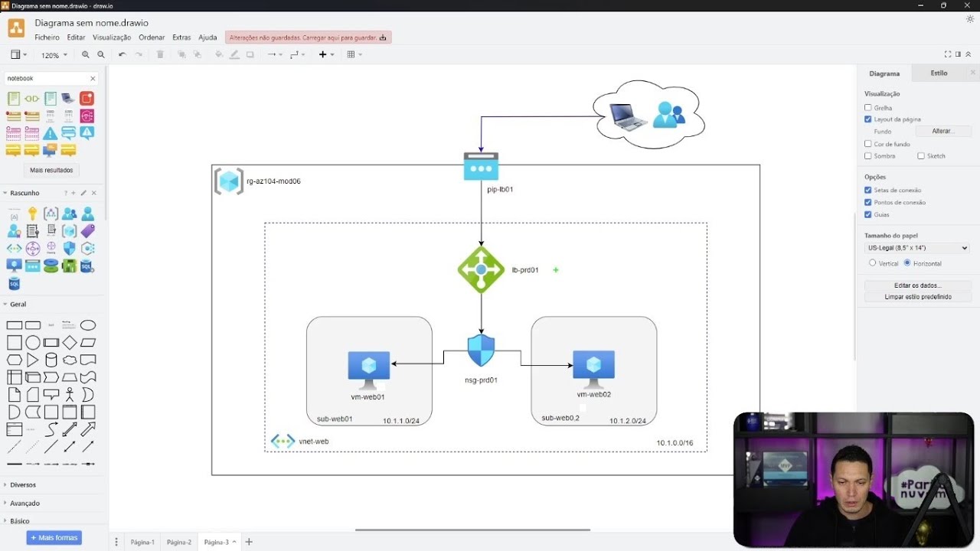
Task: Click the delete trash icon
Action: (160, 55)
